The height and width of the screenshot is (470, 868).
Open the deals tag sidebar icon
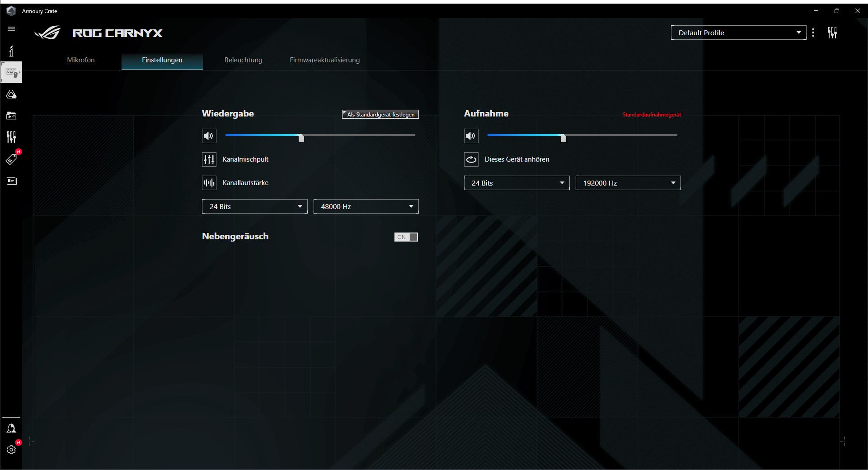pyautogui.click(x=11, y=159)
